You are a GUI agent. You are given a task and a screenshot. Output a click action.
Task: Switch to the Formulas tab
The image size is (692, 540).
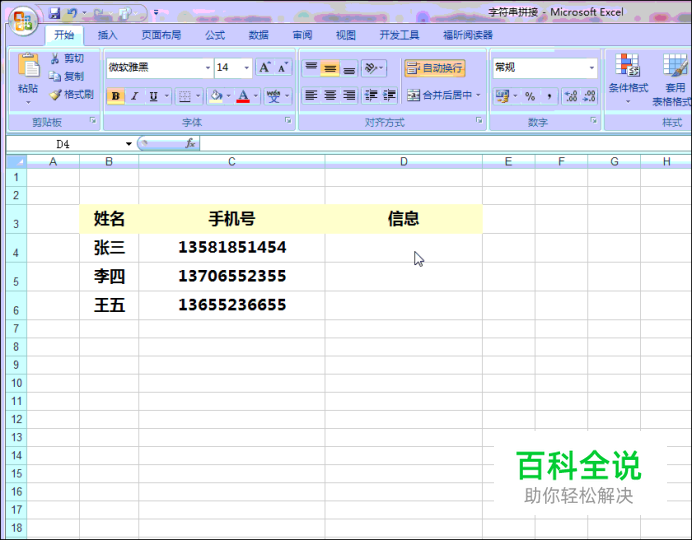[x=214, y=35]
